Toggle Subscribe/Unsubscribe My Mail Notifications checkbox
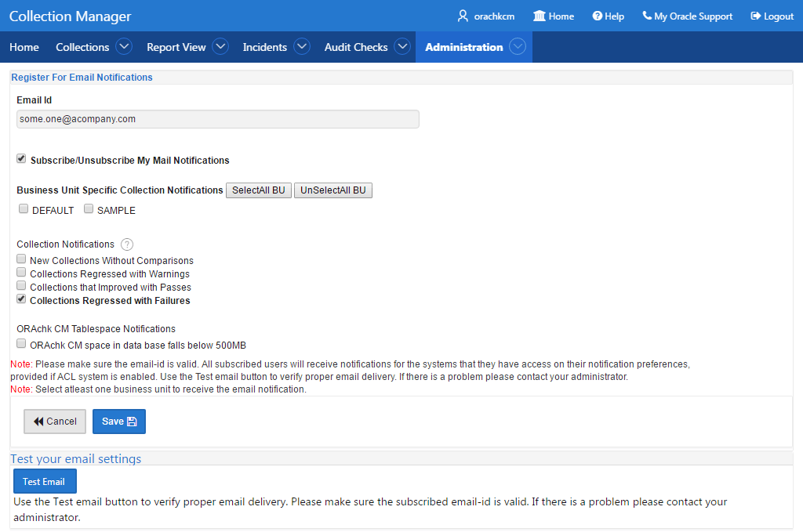The width and height of the screenshot is (803, 532). [21, 158]
